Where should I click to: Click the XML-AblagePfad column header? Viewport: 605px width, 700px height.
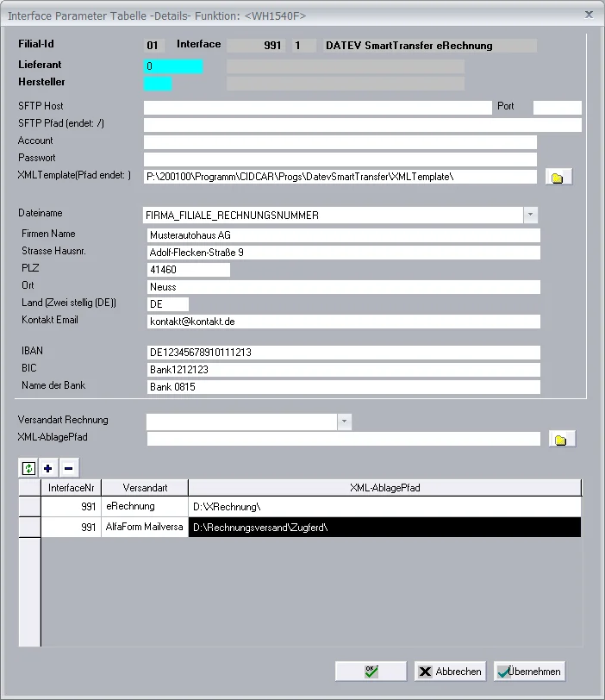coord(385,488)
